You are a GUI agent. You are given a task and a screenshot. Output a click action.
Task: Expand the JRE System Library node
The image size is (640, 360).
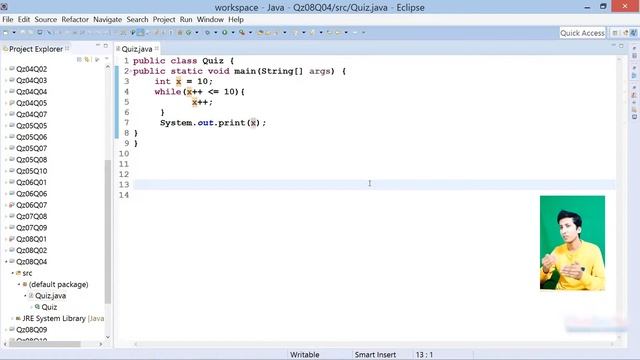(x=12, y=318)
